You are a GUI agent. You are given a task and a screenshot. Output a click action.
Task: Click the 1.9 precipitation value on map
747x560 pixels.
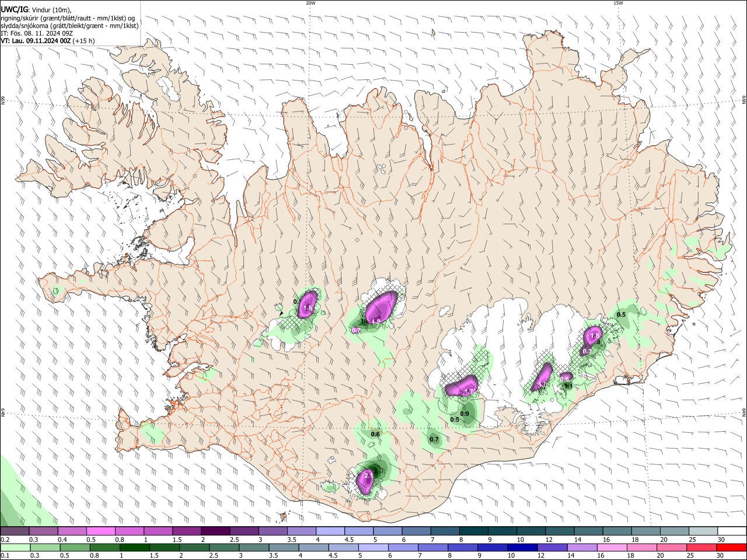click(376, 321)
